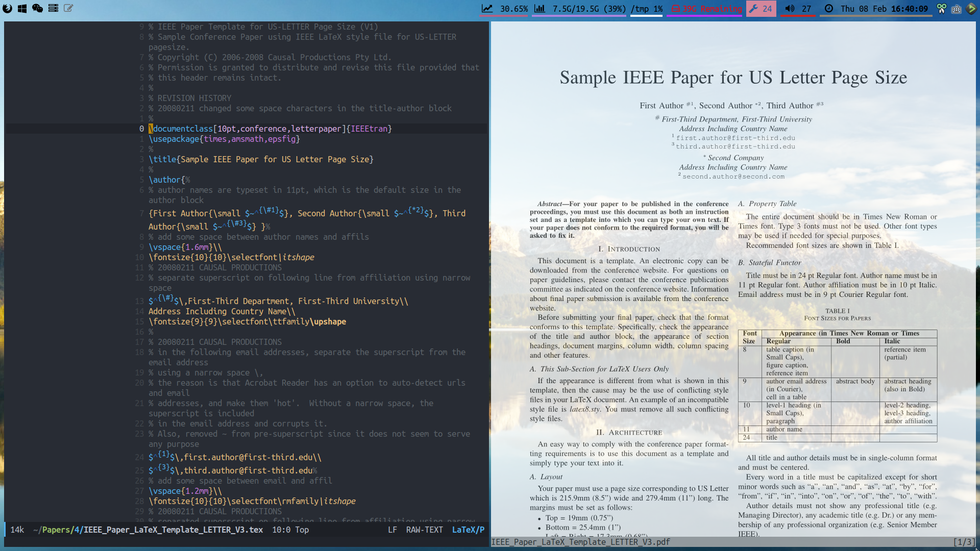Image resolution: width=980 pixels, height=551 pixels.
Task: Click the green scissors tray icon
Action: tap(942, 9)
